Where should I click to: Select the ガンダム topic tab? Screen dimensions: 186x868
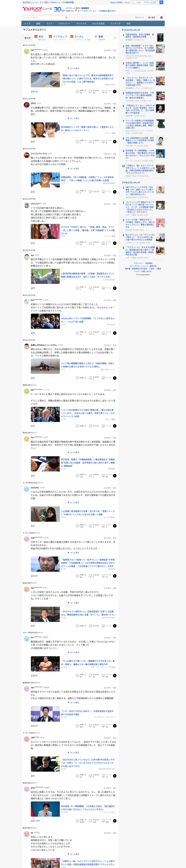[80, 38]
